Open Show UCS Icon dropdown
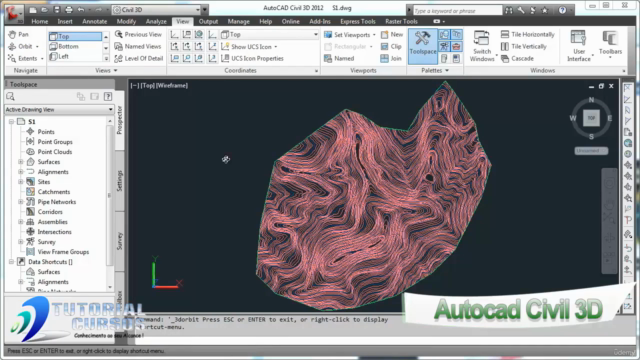 [x=276, y=47]
